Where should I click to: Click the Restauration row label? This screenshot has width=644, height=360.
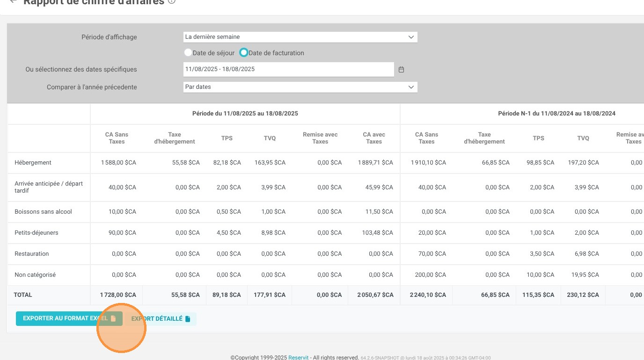pyautogui.click(x=32, y=254)
